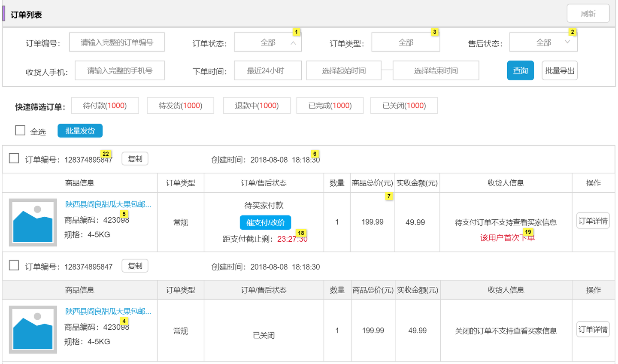
Task: Click the first order's product thumbnail
Action: (x=33, y=222)
